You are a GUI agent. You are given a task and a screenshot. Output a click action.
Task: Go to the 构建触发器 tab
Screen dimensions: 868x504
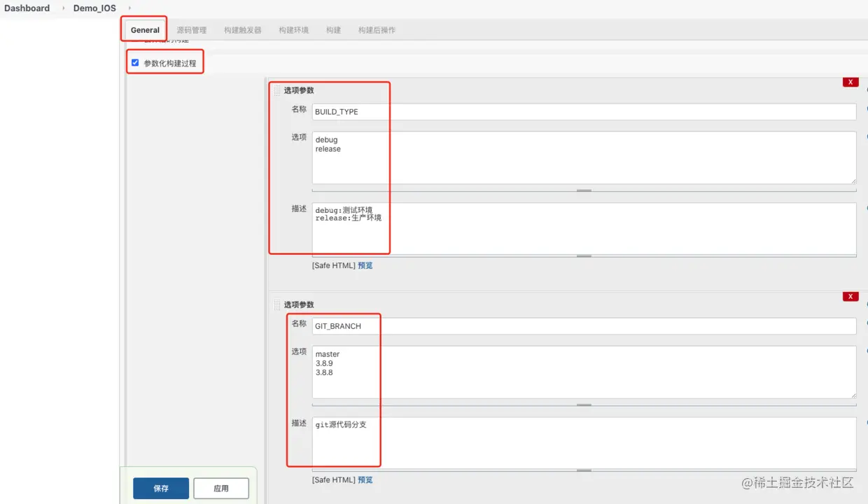(243, 30)
